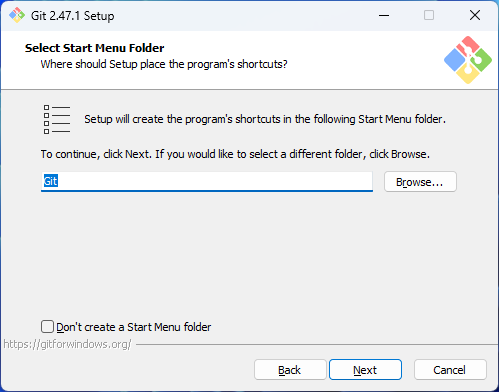Click the "To continue, click Next" instruction line
The image size is (499, 392).
tap(235, 154)
